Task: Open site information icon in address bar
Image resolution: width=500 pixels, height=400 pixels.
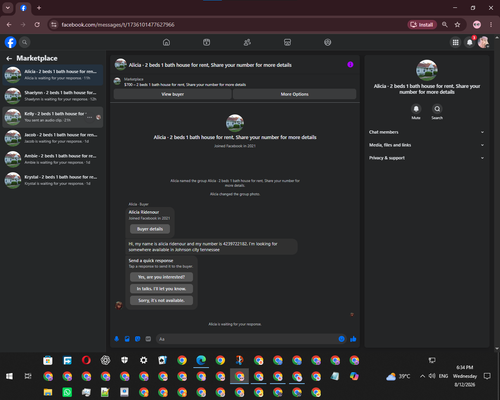Action: point(54,25)
